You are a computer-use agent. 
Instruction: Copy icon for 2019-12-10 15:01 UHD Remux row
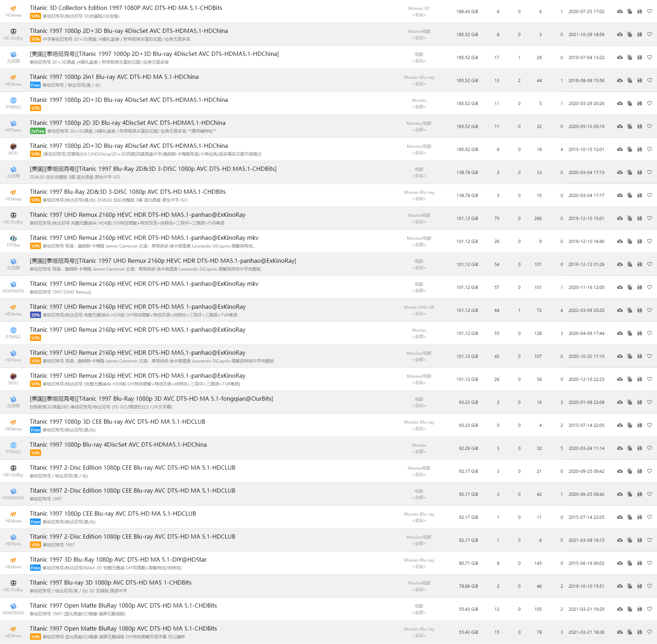(630, 219)
